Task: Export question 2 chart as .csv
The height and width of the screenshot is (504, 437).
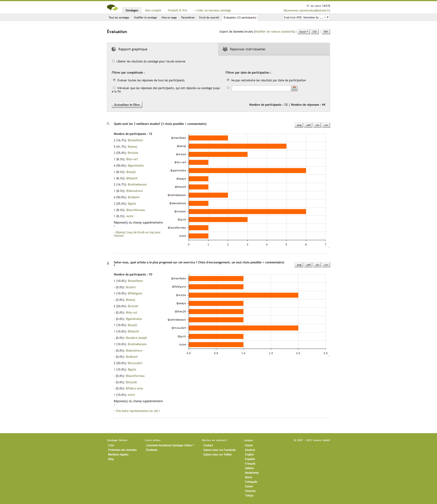Action: (x=326, y=265)
